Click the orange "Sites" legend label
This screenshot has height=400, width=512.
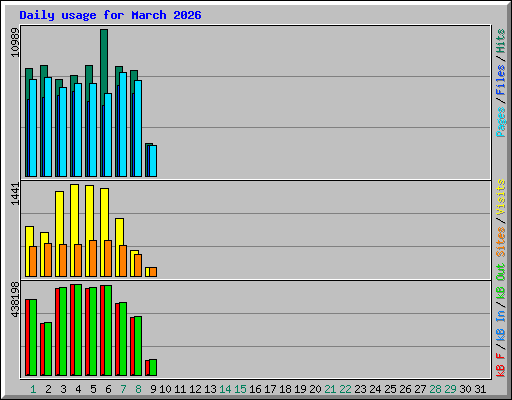(x=500, y=242)
